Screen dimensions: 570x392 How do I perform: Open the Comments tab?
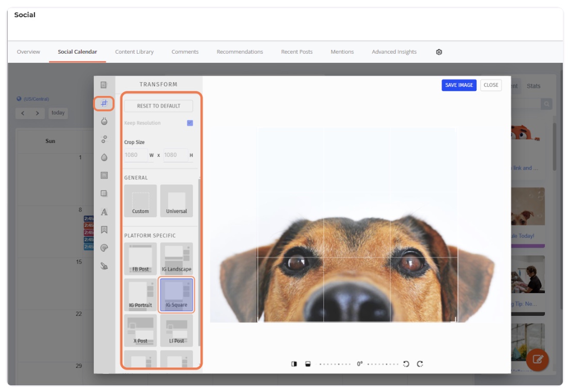[x=185, y=52]
